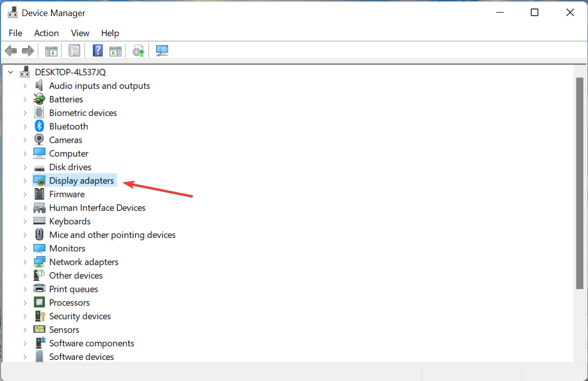Select the Sensors label
Image resolution: width=588 pixels, height=381 pixels.
(x=64, y=330)
